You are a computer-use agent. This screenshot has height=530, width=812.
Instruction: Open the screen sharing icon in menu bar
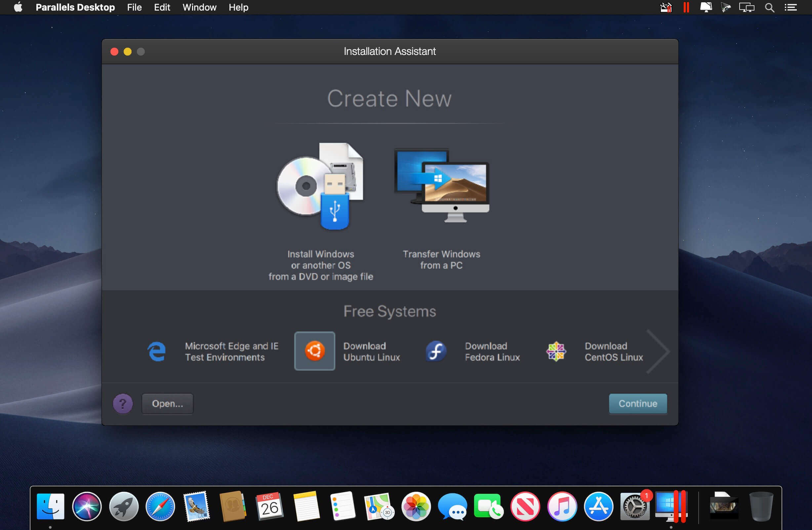747,7
